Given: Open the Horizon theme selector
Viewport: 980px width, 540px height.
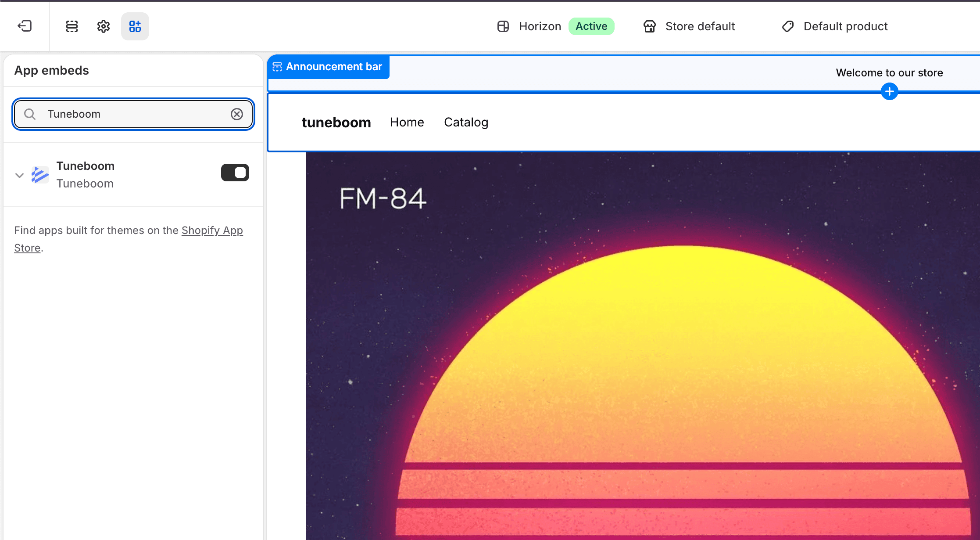Looking at the screenshot, I should pyautogui.click(x=540, y=26).
